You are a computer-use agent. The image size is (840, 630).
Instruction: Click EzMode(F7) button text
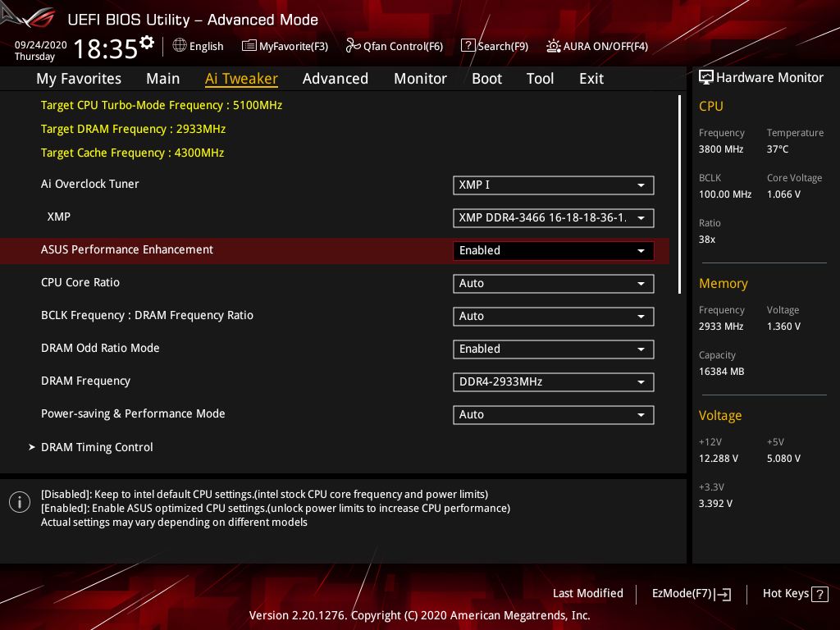pyautogui.click(x=682, y=593)
